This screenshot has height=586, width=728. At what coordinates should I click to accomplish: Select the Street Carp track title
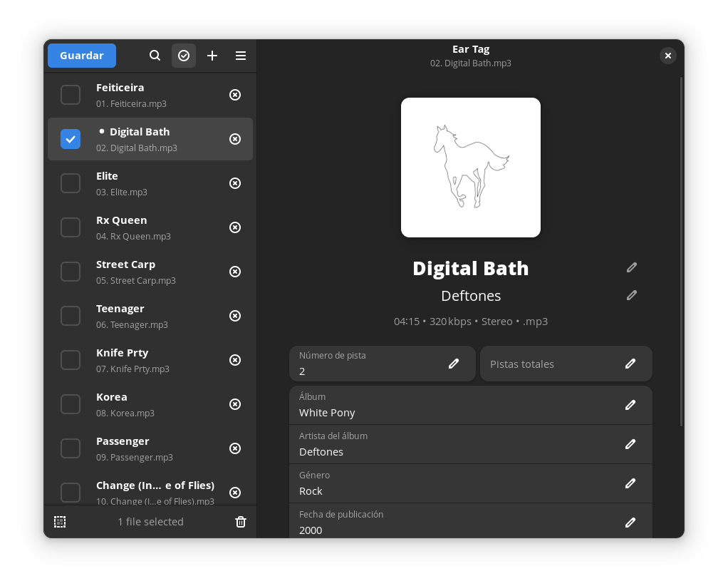tap(125, 264)
